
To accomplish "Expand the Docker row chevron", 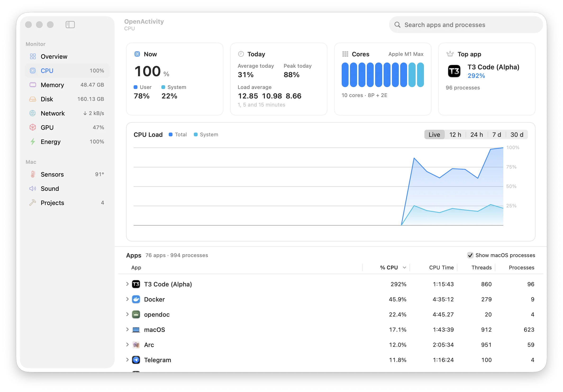I will pos(127,299).
